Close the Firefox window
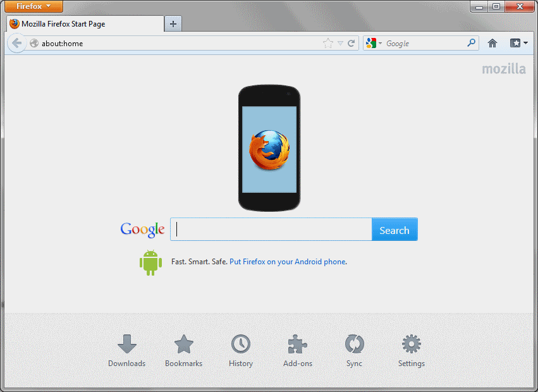This screenshot has width=538, height=392. pos(520,6)
